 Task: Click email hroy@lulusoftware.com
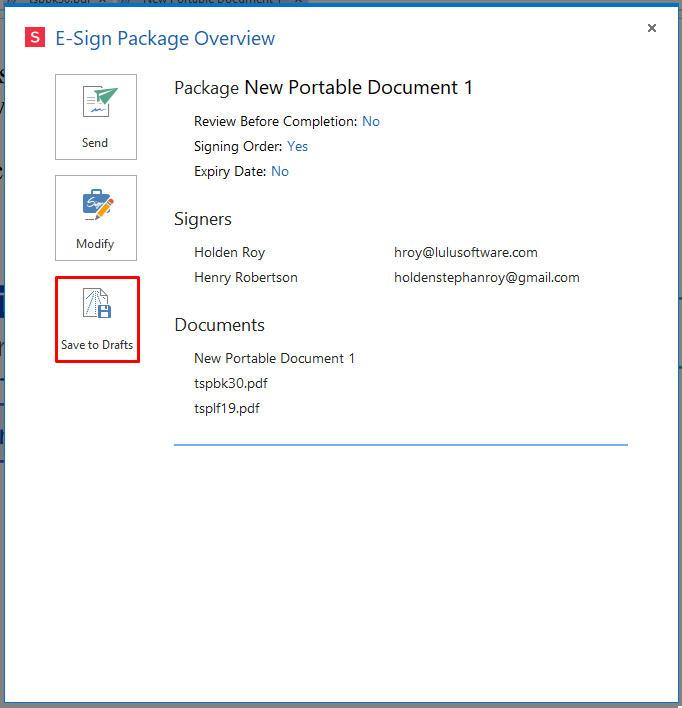click(x=465, y=253)
